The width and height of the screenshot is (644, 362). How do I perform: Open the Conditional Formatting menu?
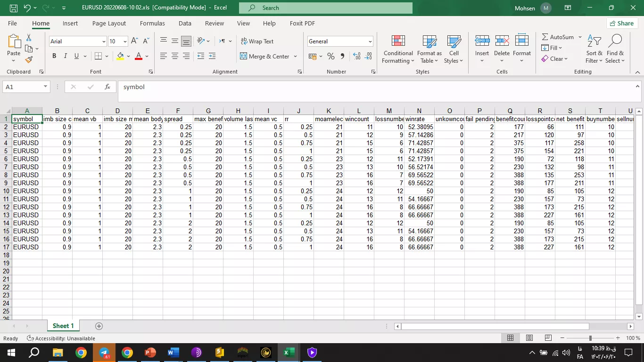click(398, 49)
